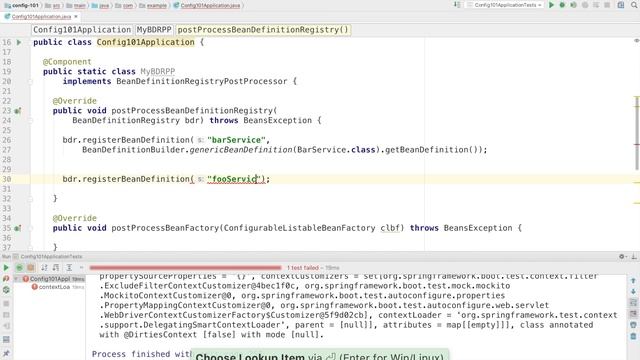
Task: Click the Config101Application structure breadcrumb
Action: point(82,30)
